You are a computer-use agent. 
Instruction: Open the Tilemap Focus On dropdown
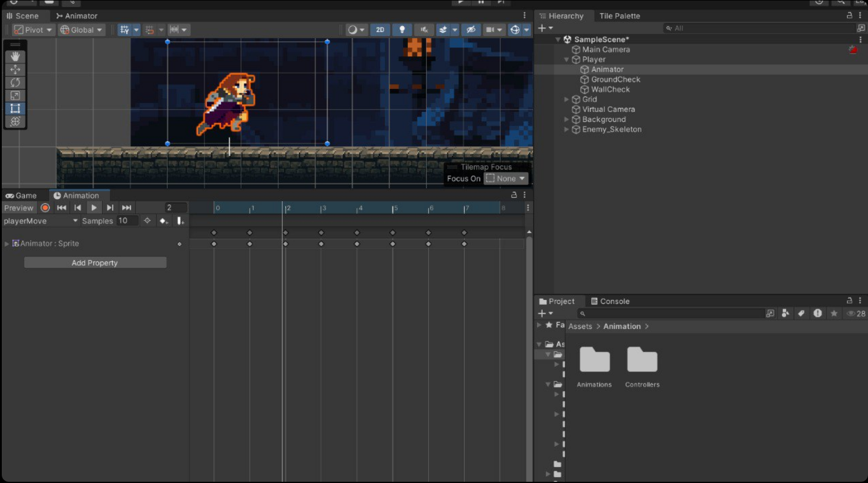[x=506, y=178]
